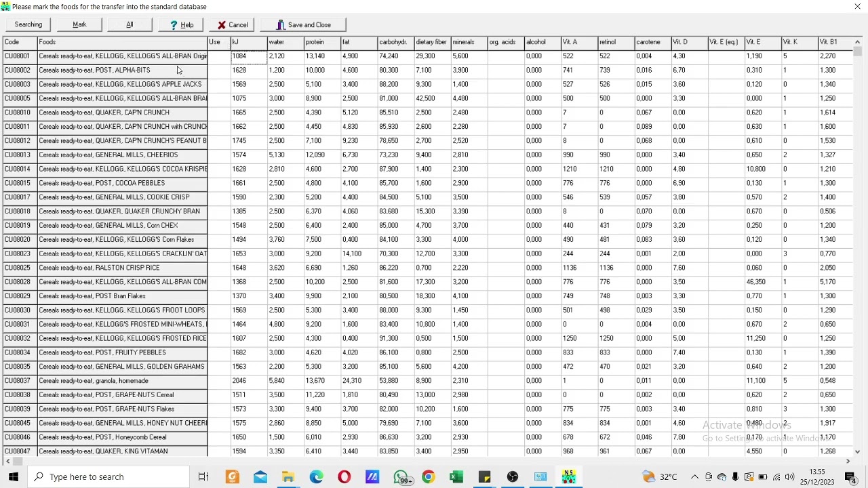The width and height of the screenshot is (868, 488).
Task: Open the notification center
Action: 852,476
